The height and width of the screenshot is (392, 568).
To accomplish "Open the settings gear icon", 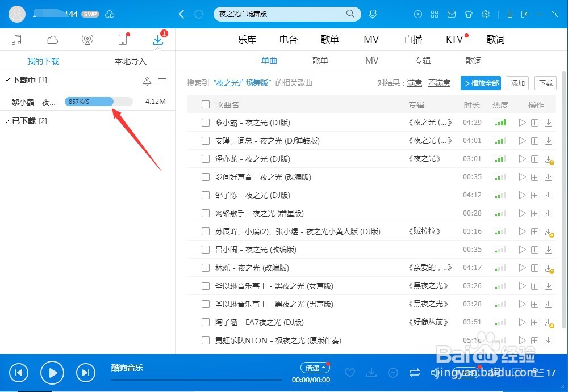I will coord(486,14).
